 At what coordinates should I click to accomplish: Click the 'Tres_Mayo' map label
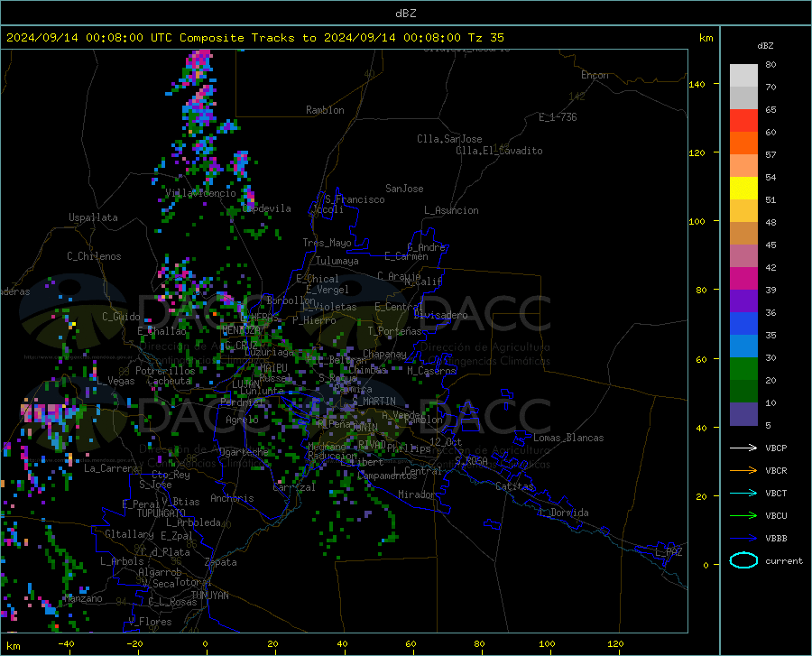[327, 243]
